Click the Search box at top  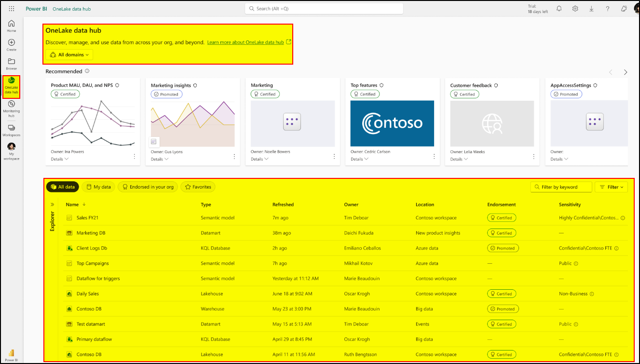324,9
